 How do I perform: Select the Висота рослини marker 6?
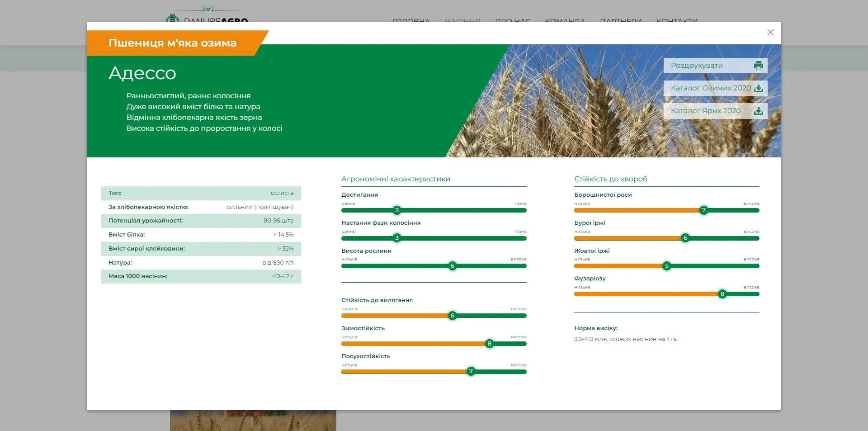pyautogui.click(x=452, y=266)
